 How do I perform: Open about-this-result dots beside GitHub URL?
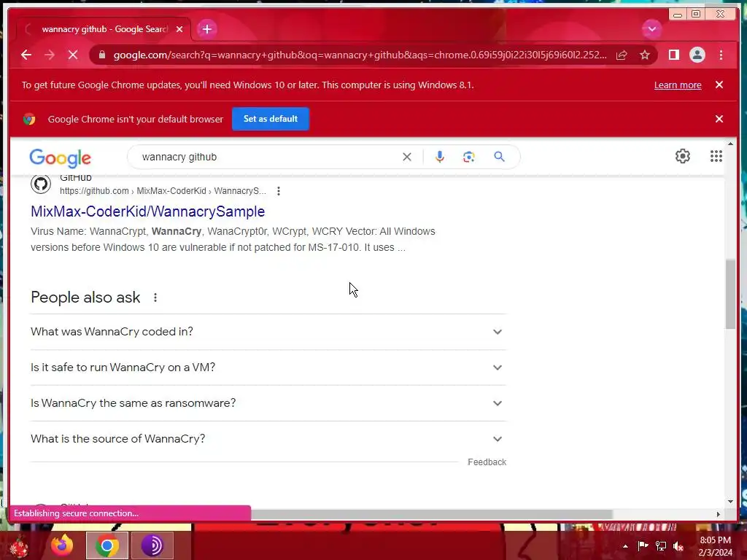pos(279,191)
